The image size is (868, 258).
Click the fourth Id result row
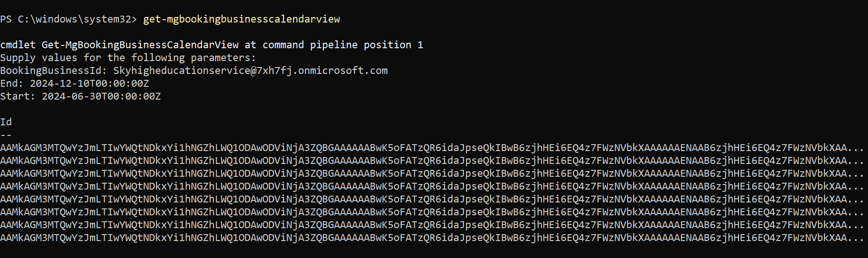(x=431, y=186)
